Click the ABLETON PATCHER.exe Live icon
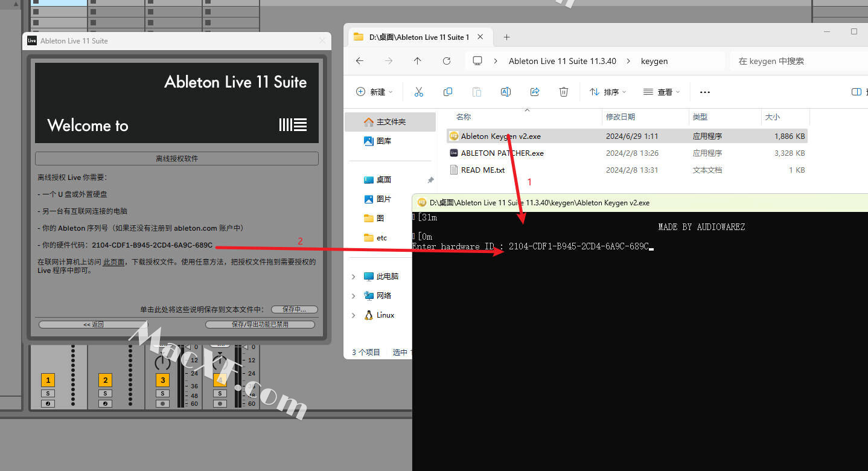 pos(454,153)
